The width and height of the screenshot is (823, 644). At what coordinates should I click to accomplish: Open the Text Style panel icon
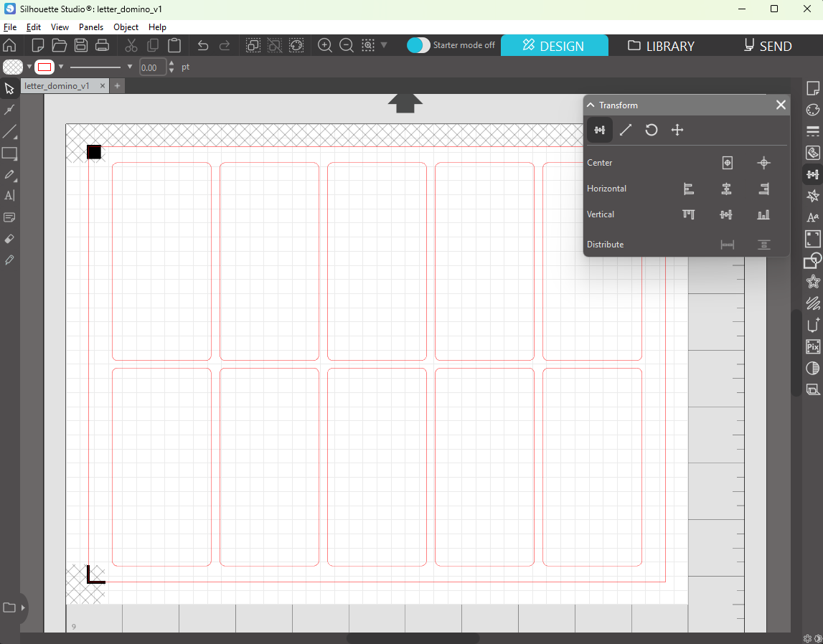click(812, 217)
